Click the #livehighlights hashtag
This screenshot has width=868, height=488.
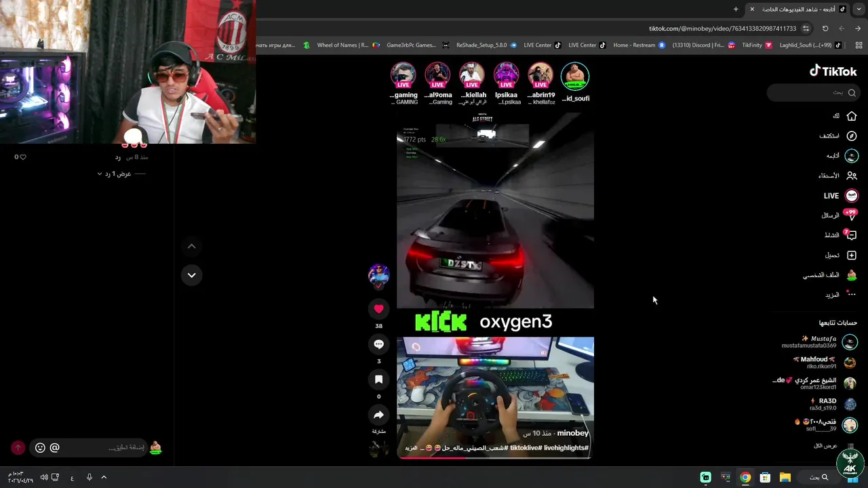566,448
